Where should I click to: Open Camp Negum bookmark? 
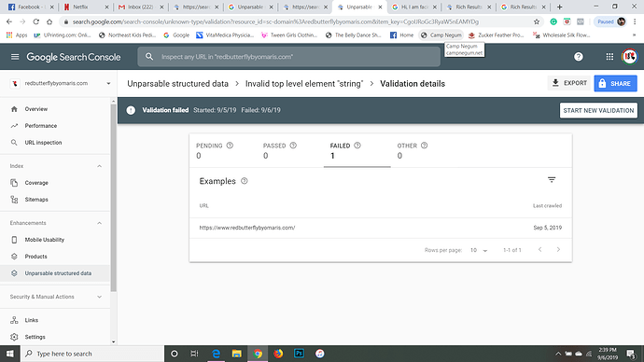441,35
